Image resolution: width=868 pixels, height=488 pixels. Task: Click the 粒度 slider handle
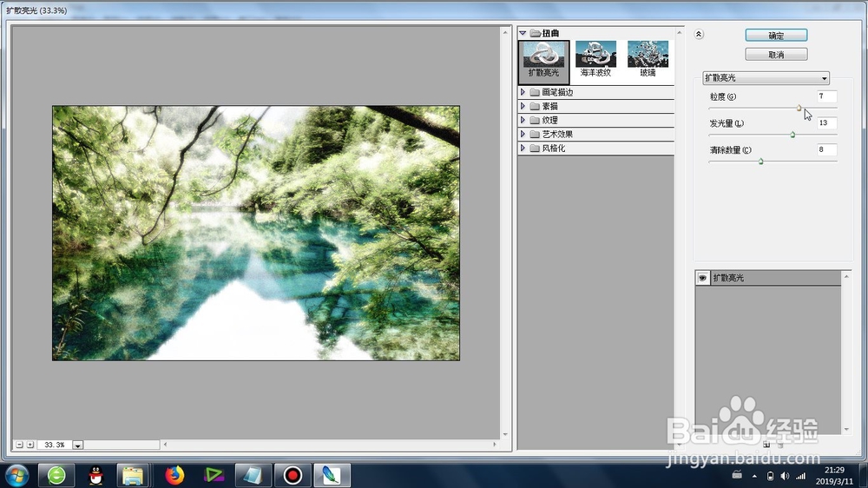click(799, 108)
